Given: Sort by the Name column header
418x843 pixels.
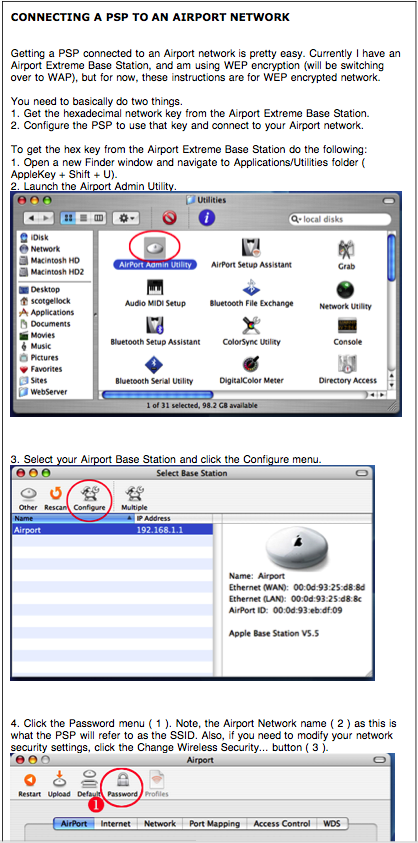Looking at the screenshot, I should coord(73,518).
